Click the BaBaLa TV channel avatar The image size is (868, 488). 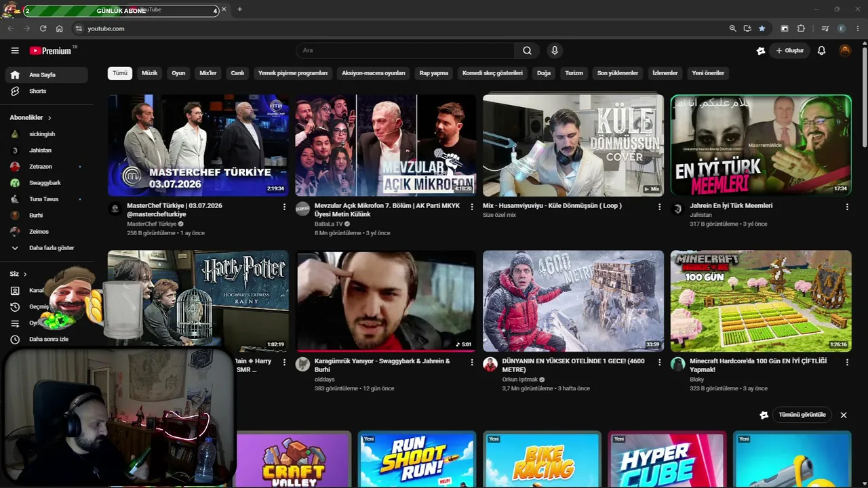pyautogui.click(x=302, y=209)
